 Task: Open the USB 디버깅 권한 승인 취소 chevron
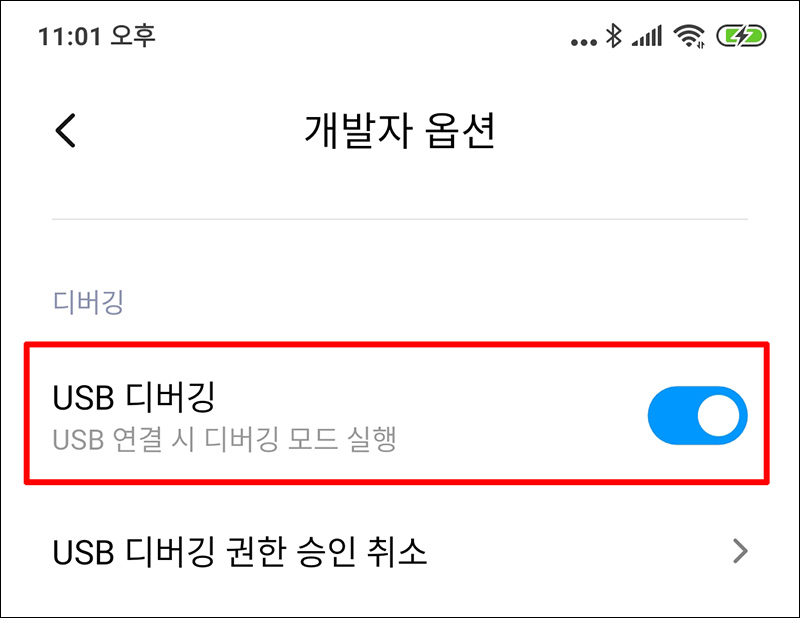click(x=740, y=551)
